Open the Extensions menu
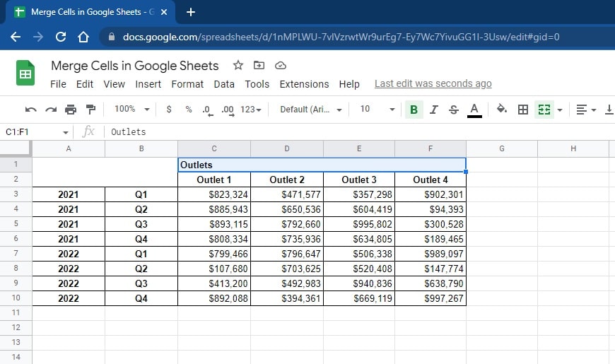The image size is (615, 364). (x=304, y=84)
